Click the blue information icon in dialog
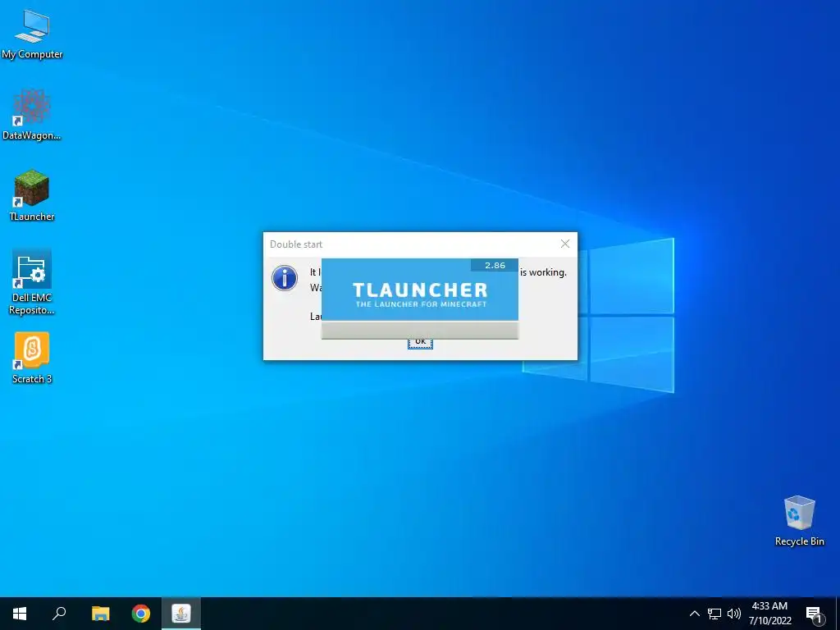840x630 pixels. pos(285,278)
